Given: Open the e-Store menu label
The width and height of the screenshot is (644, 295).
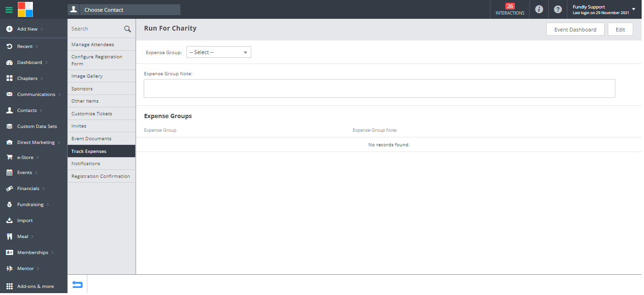Looking at the screenshot, I should click(25, 158).
